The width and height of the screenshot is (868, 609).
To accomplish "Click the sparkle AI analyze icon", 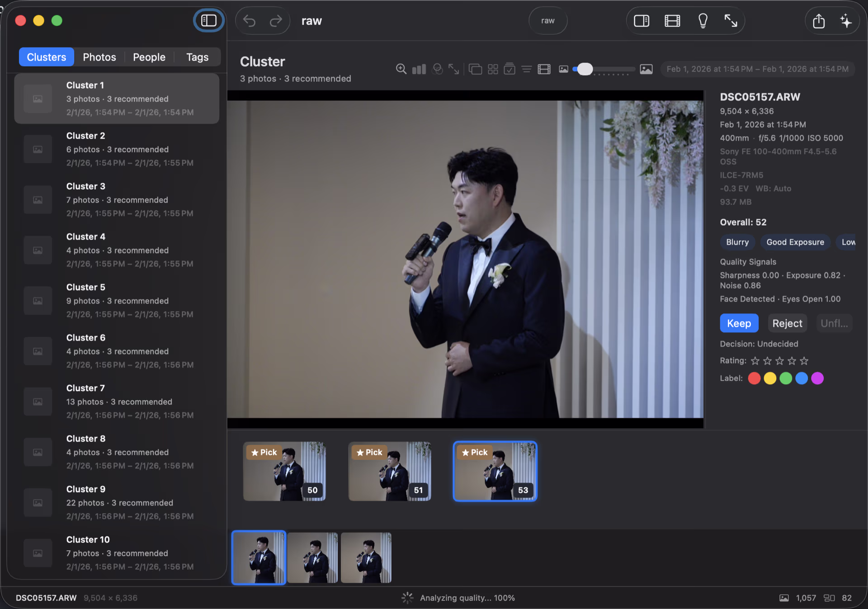I will click(845, 21).
